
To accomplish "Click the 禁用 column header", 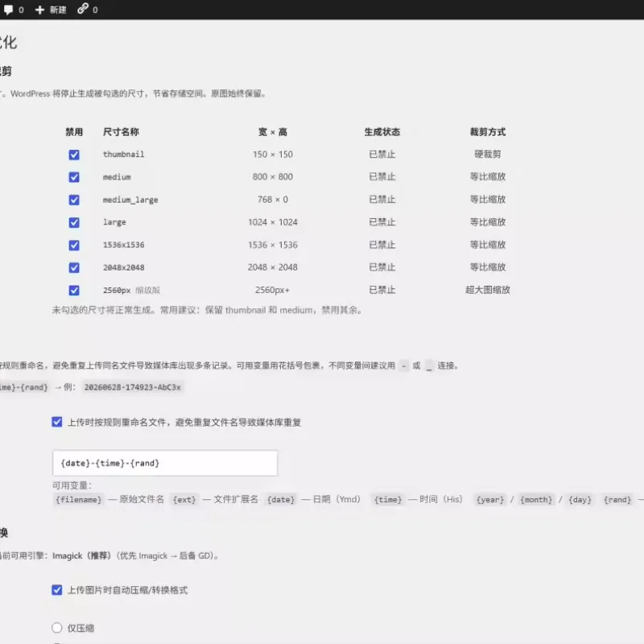I will pyautogui.click(x=74, y=132).
